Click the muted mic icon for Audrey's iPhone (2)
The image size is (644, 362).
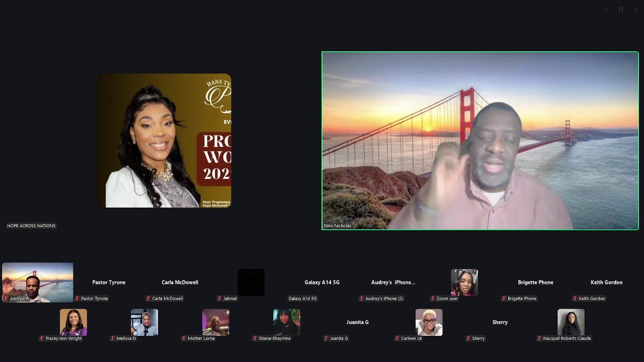[x=362, y=299]
